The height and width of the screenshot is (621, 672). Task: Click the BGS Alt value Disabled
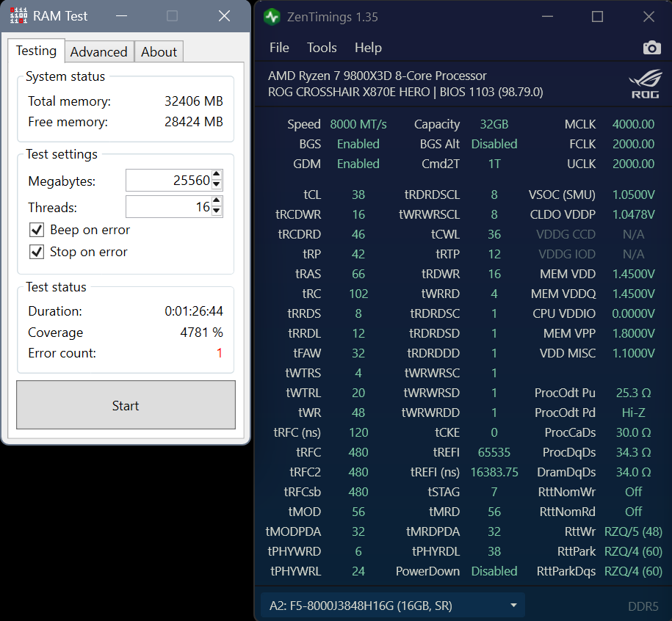tap(494, 144)
